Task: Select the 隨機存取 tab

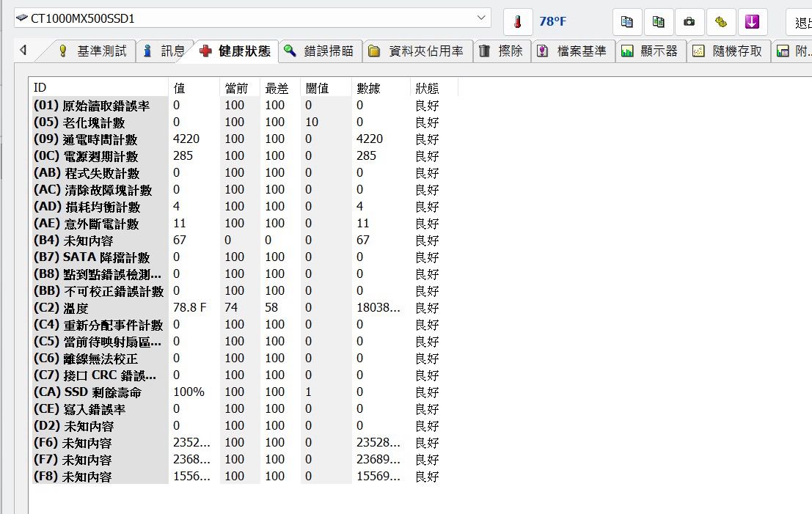Action: click(x=728, y=51)
